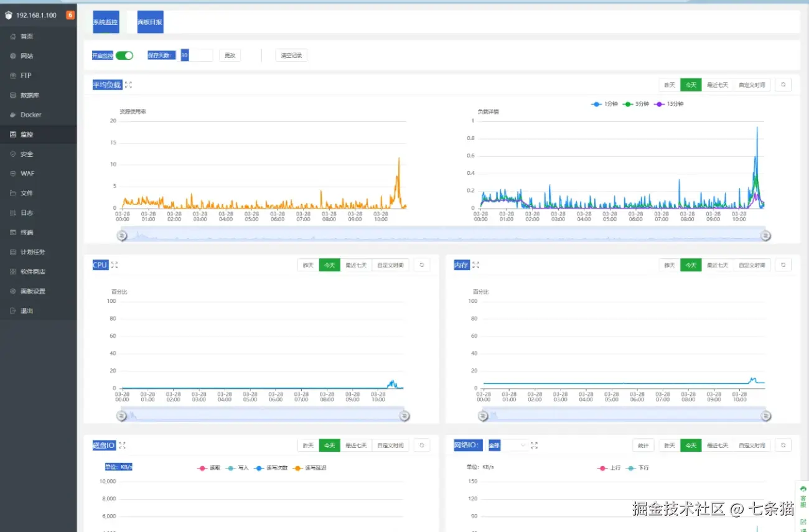Expand 平均负载 chart to fullscreen

point(128,85)
